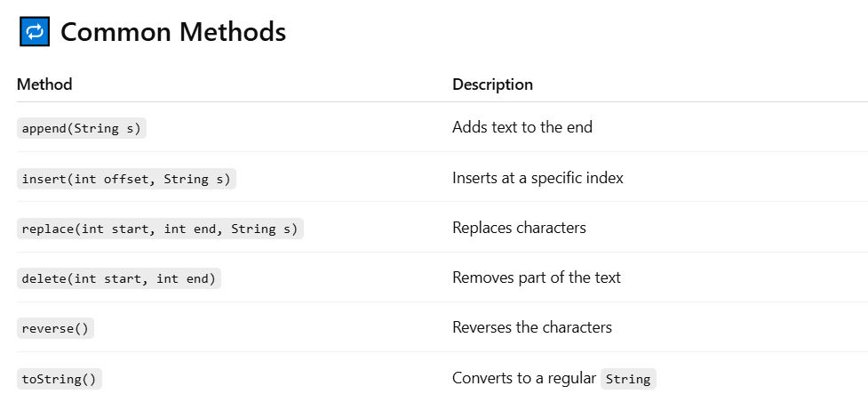The width and height of the screenshot is (868, 394).
Task: Click the 'Adds text to the end' description
Action: coord(522,127)
